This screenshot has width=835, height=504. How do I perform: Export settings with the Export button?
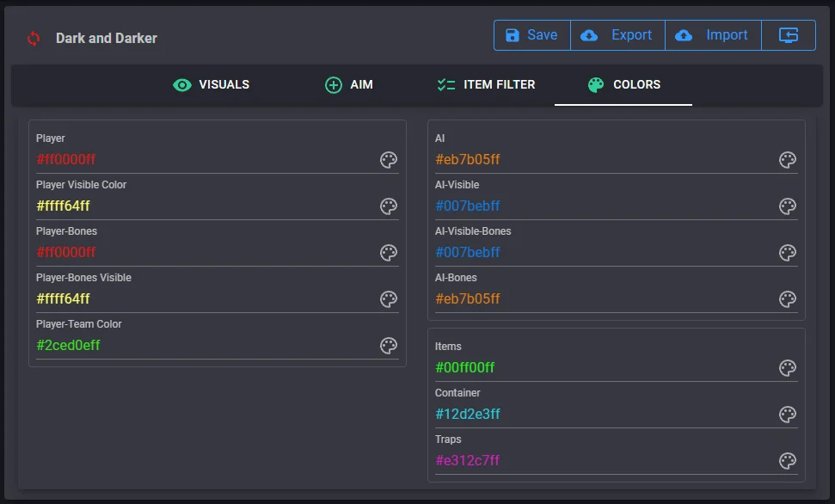point(617,35)
